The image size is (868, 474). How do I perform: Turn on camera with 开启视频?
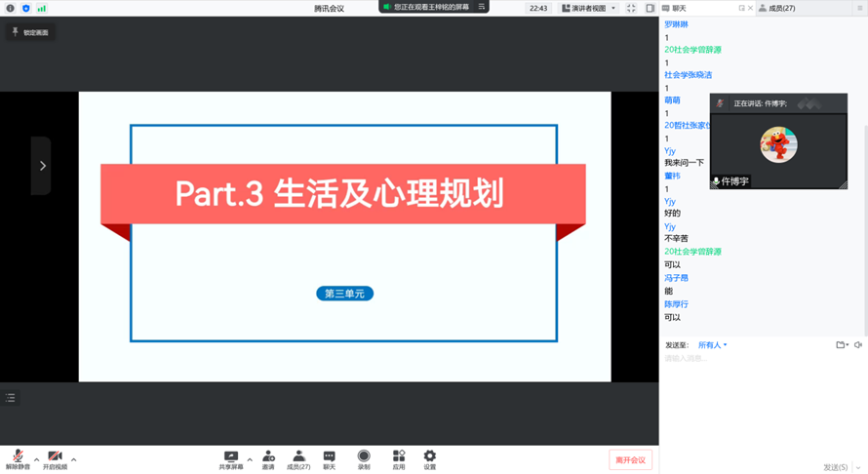tap(55, 458)
